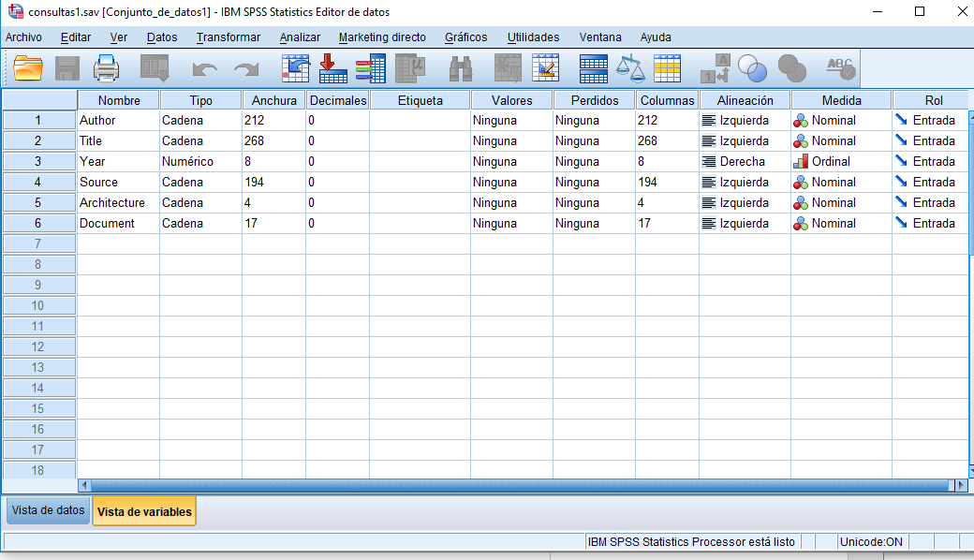Screen dimensions: 974x560
Task: Click the Alineación cell for Title variable
Action: click(744, 140)
